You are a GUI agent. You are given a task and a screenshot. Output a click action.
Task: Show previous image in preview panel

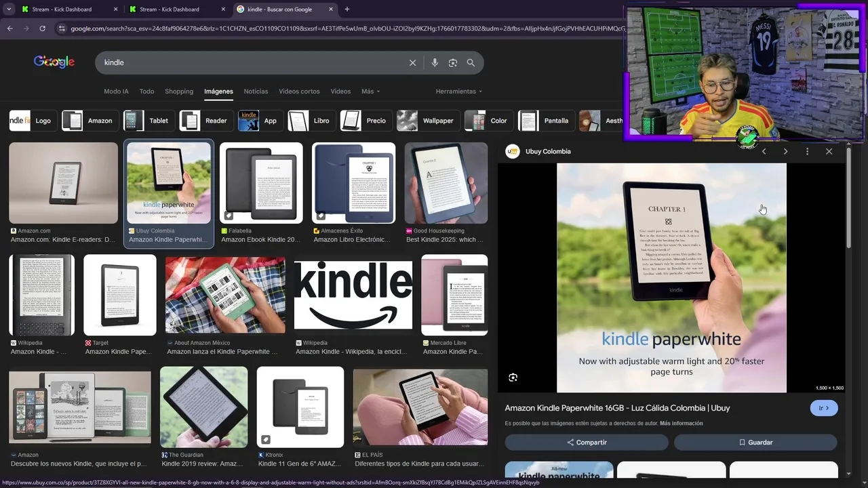[764, 151]
